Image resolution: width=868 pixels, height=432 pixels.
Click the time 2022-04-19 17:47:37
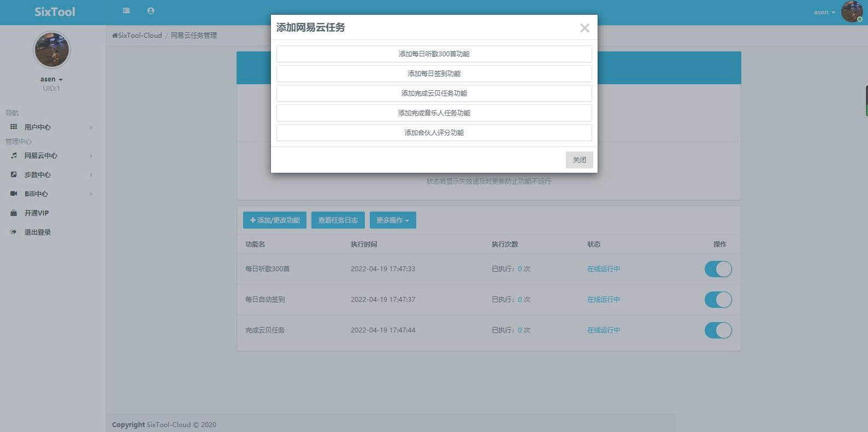pos(383,300)
